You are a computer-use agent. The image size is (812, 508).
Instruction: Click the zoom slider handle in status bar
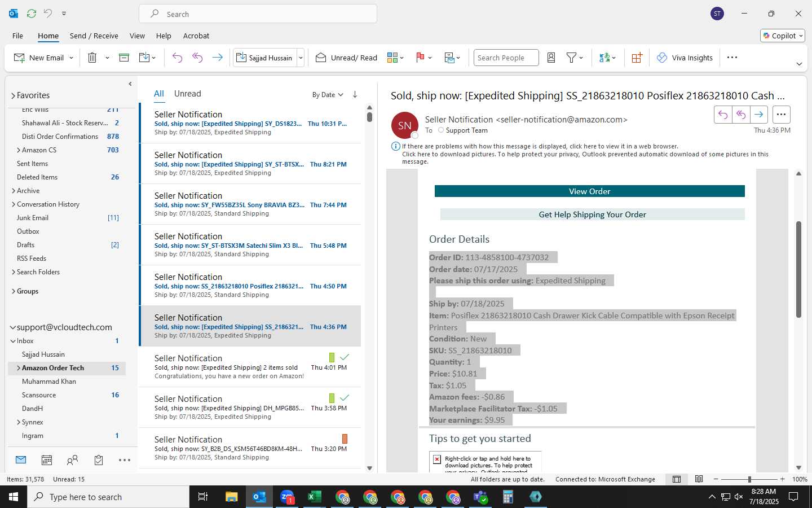click(749, 479)
